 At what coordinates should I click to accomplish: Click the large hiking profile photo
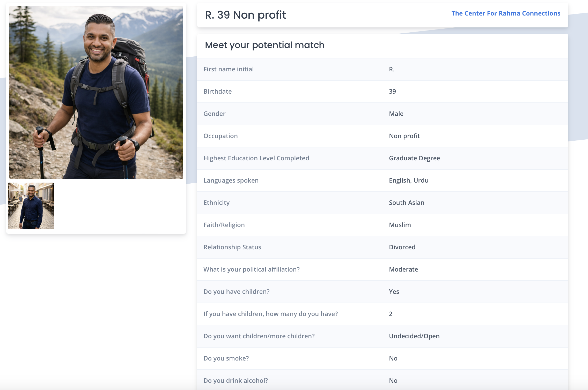(96, 92)
